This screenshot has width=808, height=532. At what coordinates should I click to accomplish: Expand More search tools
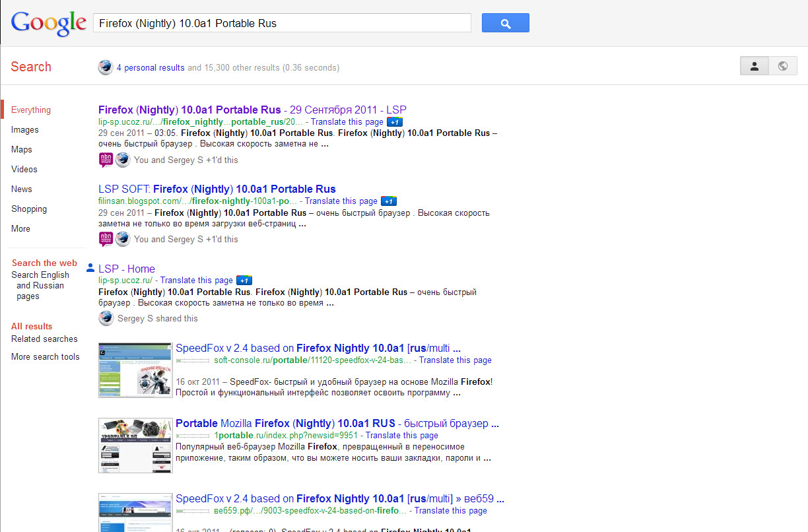(46, 356)
